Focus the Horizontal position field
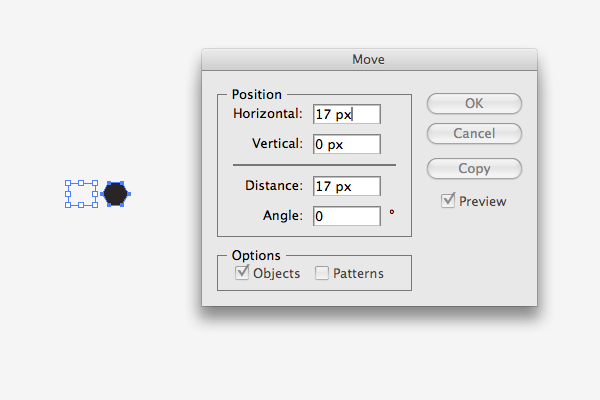600x400 pixels. coord(347,114)
